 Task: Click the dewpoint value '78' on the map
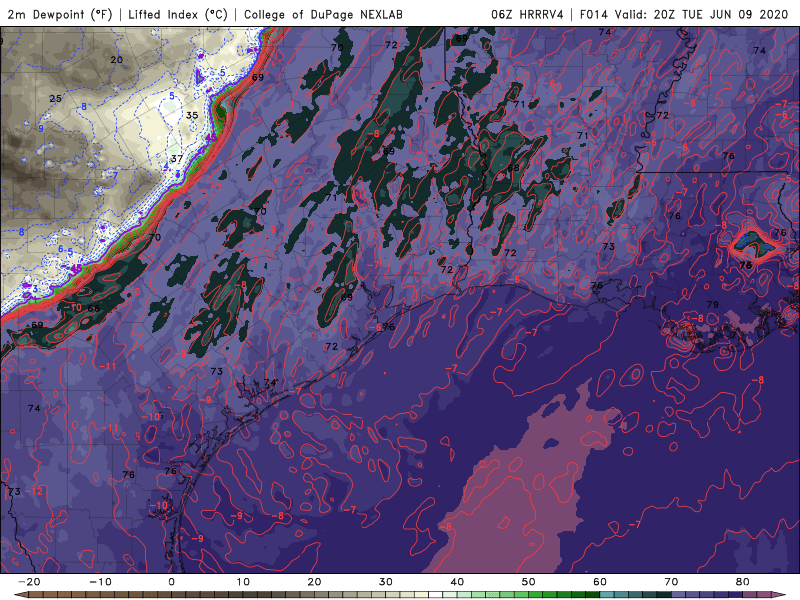pos(745,265)
